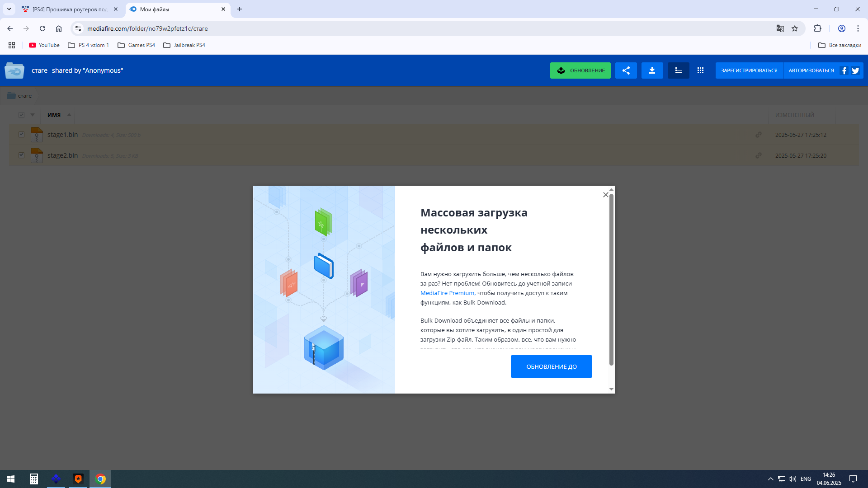Close the [PS4] Прошивка роутеров tab
This screenshot has width=868, height=488.
coord(116,9)
